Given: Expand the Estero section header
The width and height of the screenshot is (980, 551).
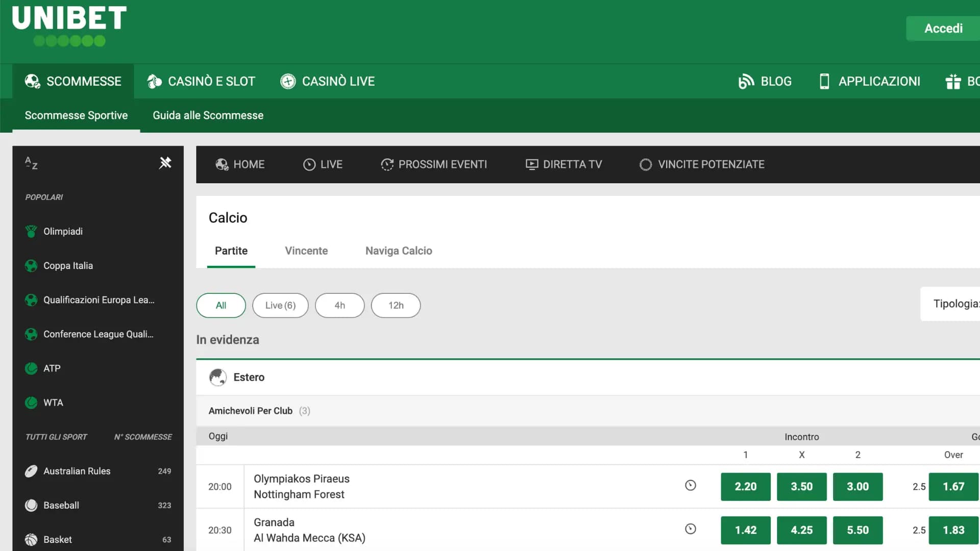Looking at the screenshot, I should pyautogui.click(x=249, y=377).
